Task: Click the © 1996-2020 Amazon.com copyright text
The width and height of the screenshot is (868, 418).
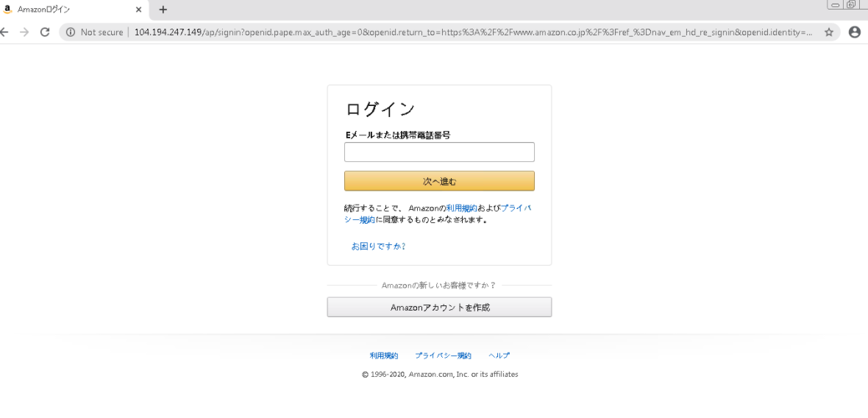Action: 440,375
